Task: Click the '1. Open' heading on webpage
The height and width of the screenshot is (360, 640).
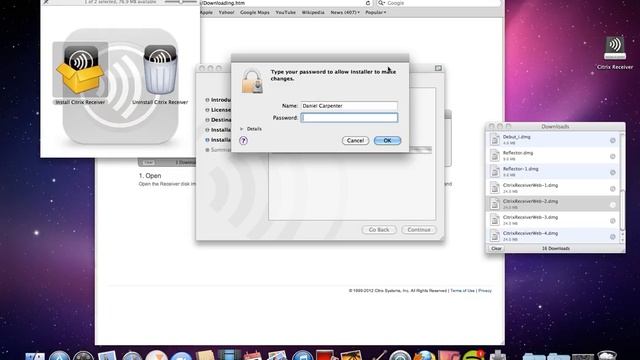Action: coord(150,176)
